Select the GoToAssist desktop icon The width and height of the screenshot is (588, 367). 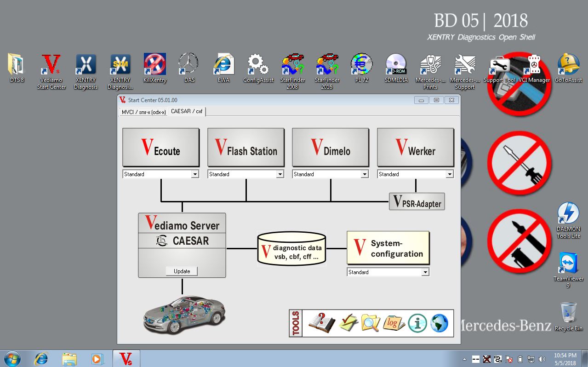[x=568, y=68]
